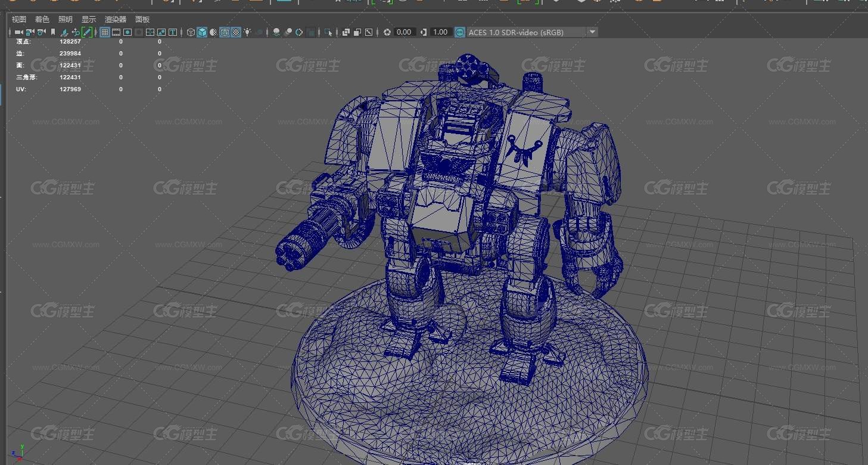Click Screen Space Ambient Occlusion icon
This screenshot has width=868, height=465.
click(x=276, y=32)
